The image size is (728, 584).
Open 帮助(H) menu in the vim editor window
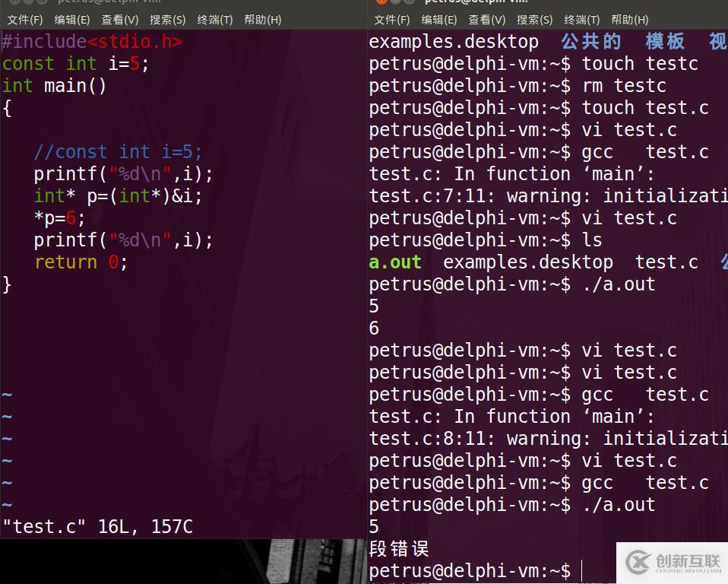click(x=263, y=20)
